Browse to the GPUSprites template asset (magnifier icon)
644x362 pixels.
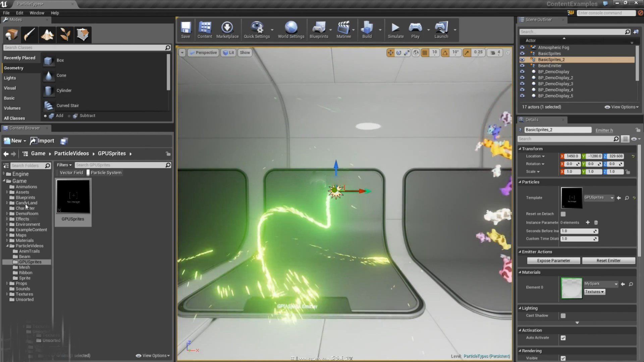627,198
